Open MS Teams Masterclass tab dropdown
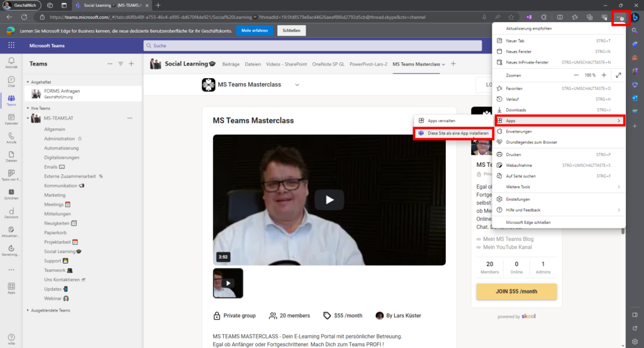Image resolution: width=644 pixels, height=348 pixels. click(443, 64)
